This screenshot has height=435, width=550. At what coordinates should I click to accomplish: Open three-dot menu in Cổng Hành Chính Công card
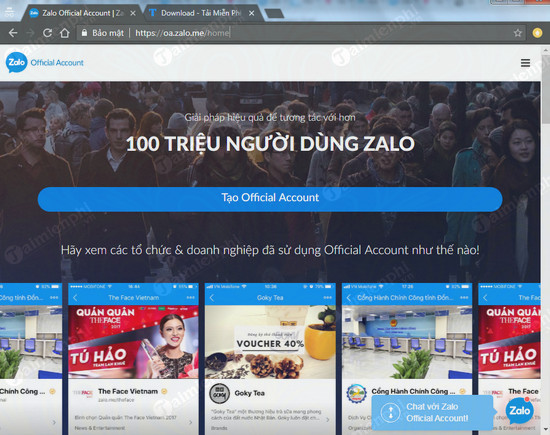[x=464, y=297]
